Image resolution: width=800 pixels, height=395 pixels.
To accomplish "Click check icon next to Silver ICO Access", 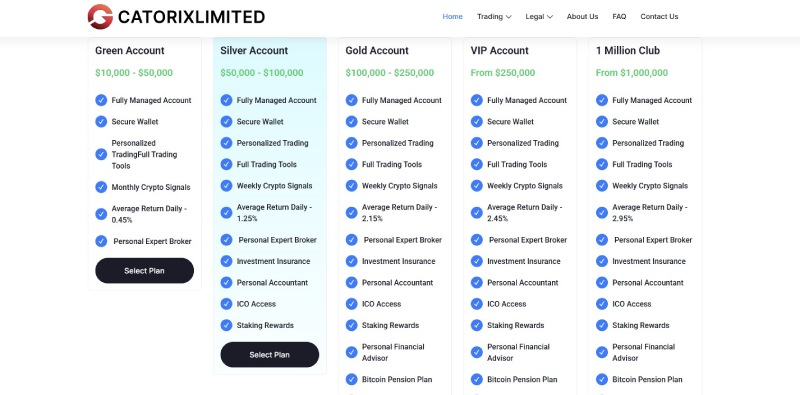I will [x=226, y=304].
